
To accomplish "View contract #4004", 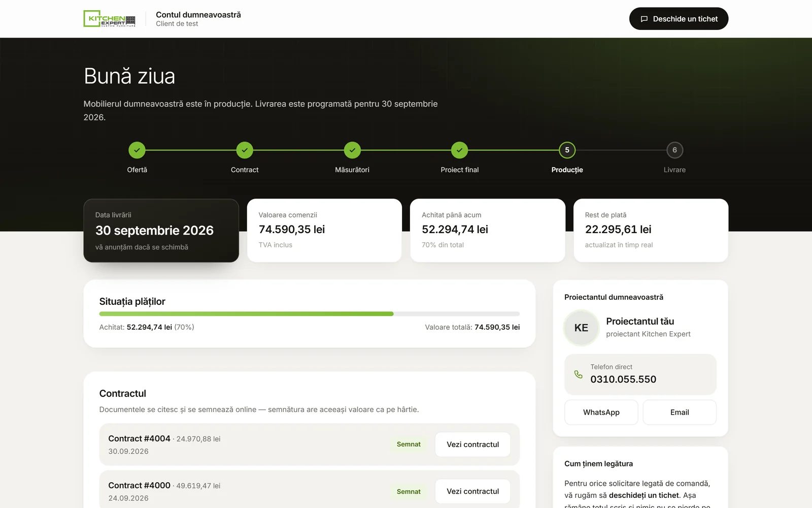I will tap(472, 444).
